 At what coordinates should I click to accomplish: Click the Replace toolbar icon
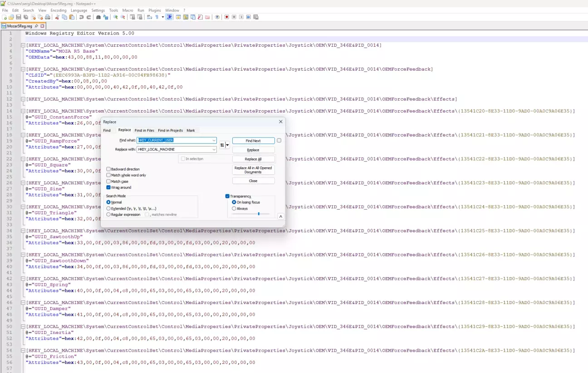pos(106,17)
